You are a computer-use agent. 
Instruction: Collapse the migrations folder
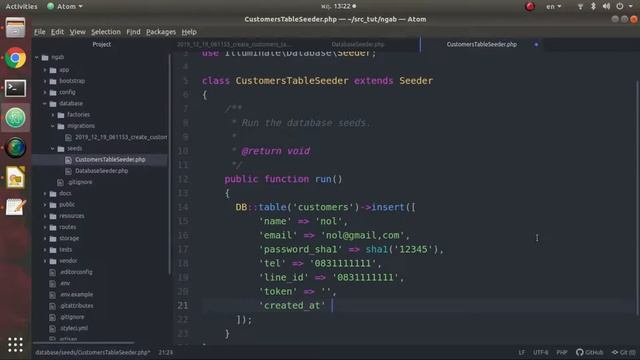tap(53, 126)
